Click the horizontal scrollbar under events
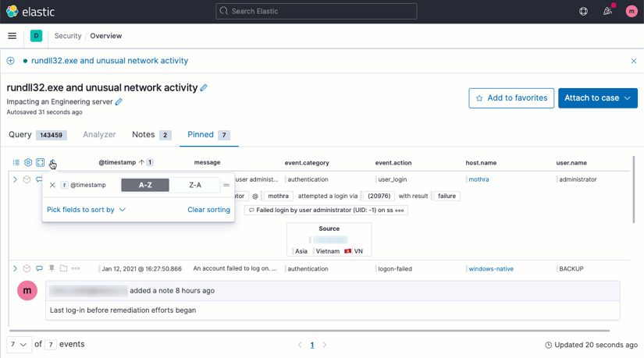Screen dimensions: 644x358 (310, 331)
